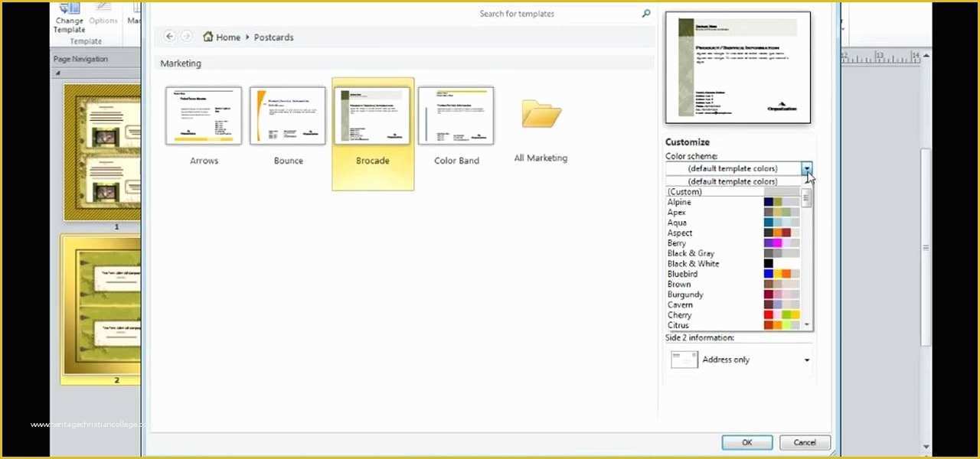Choose the Aspect color scheme
The image size is (980, 459).
[x=732, y=233]
